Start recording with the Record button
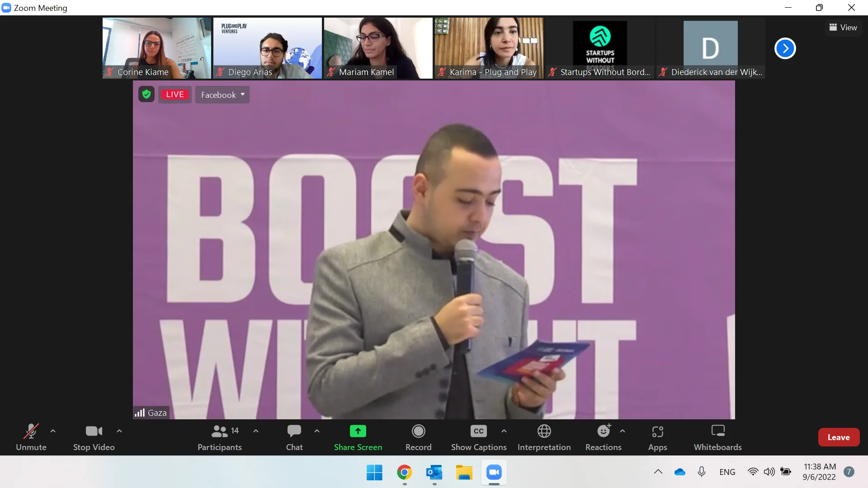Viewport: 868px width, 488px height. (x=418, y=437)
